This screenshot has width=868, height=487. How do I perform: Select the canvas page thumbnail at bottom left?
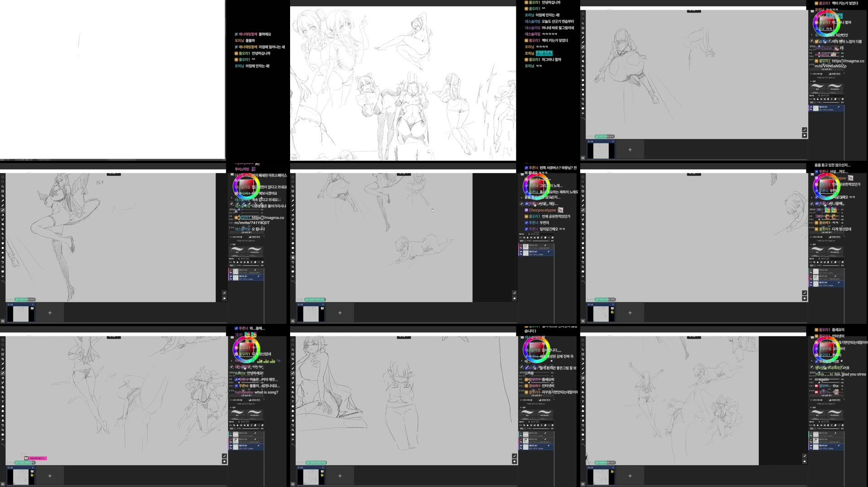(311, 475)
